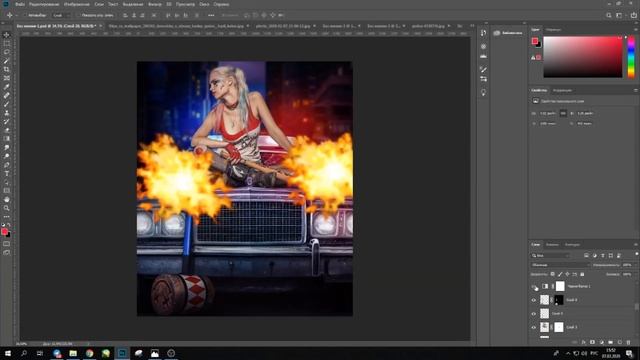Select the Pen tool
Screen dimensions: 640x360
click(x=7, y=165)
